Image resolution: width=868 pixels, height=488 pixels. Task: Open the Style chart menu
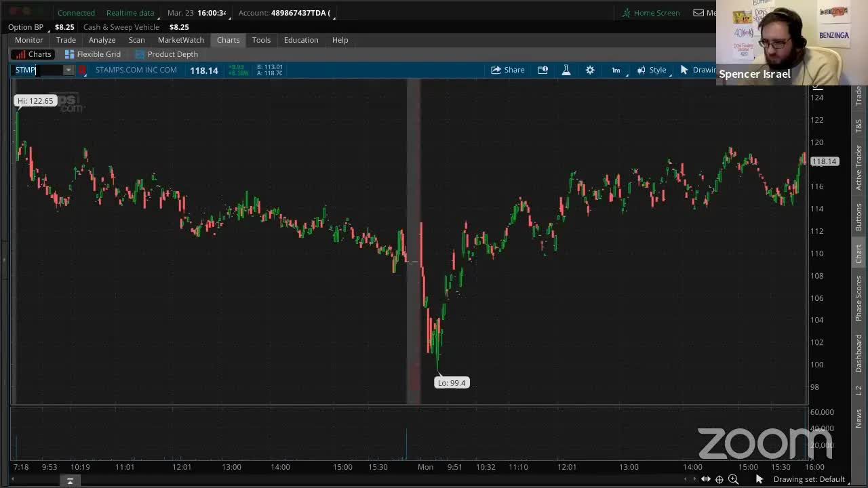coord(652,70)
